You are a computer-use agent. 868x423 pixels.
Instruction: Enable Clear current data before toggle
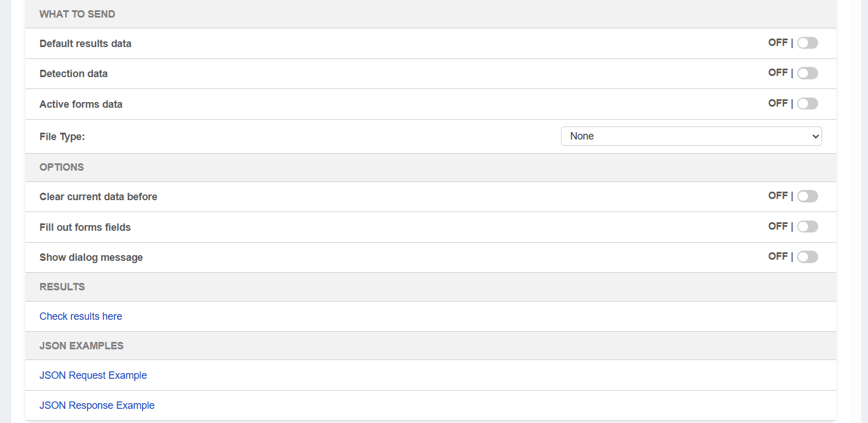tap(807, 196)
